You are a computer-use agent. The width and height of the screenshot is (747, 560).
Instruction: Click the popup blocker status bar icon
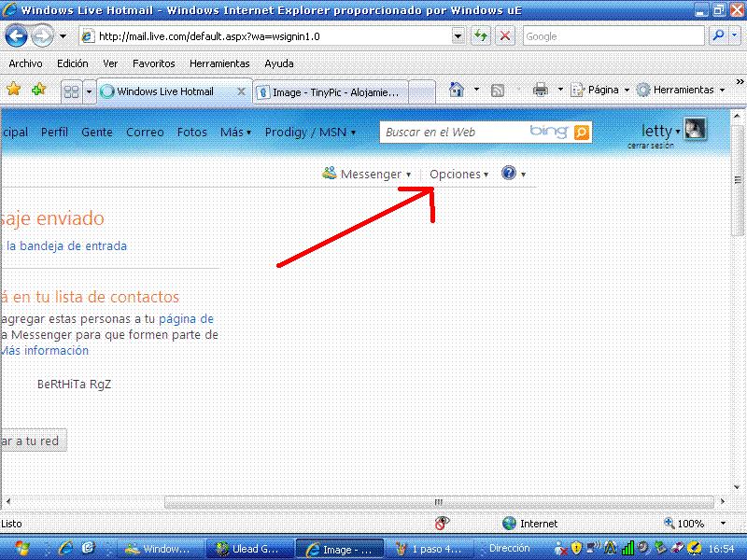(442, 523)
